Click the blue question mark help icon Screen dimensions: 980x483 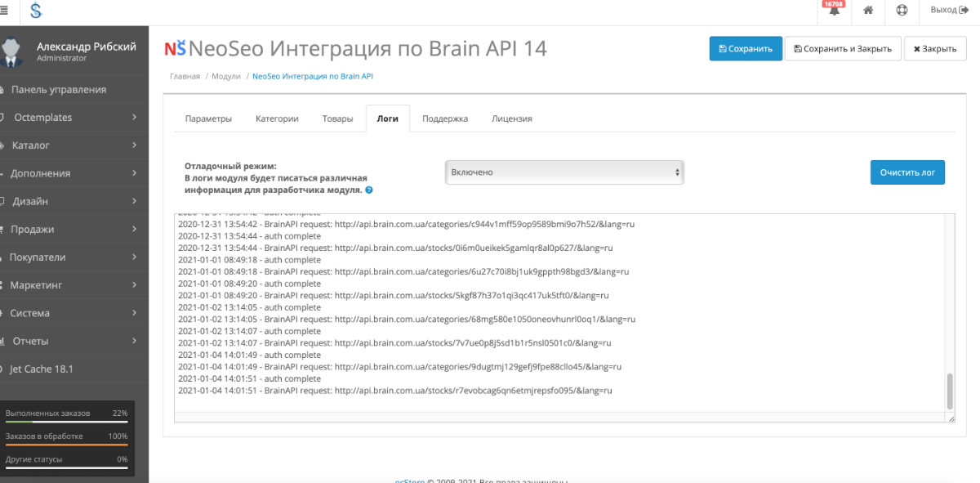click(x=369, y=190)
